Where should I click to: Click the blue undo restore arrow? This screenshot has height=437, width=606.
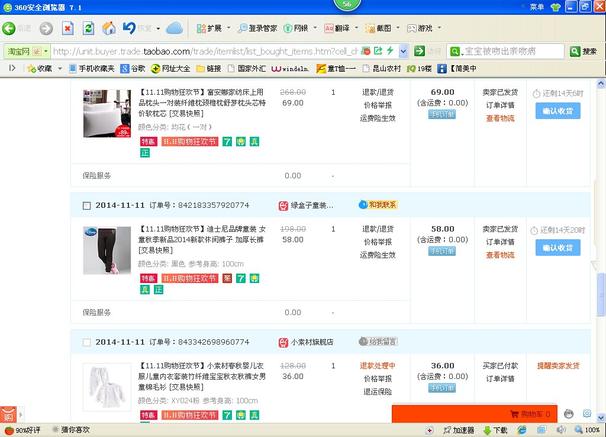click(129, 28)
